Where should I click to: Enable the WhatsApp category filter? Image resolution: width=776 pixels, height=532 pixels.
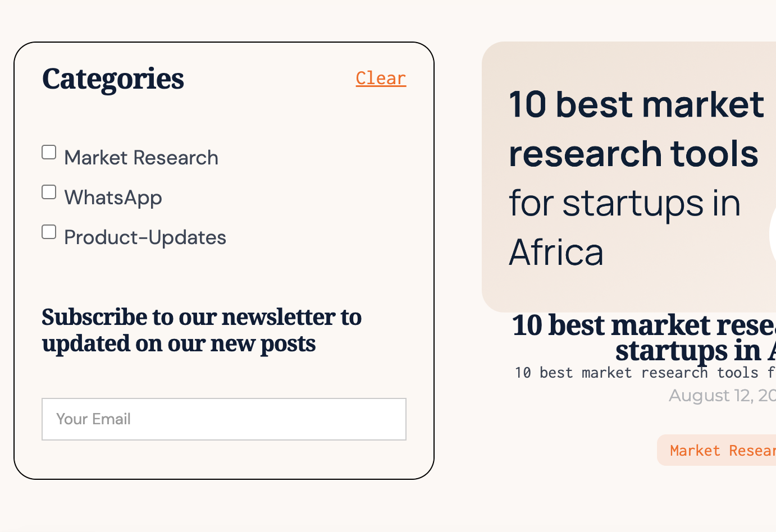click(49, 191)
